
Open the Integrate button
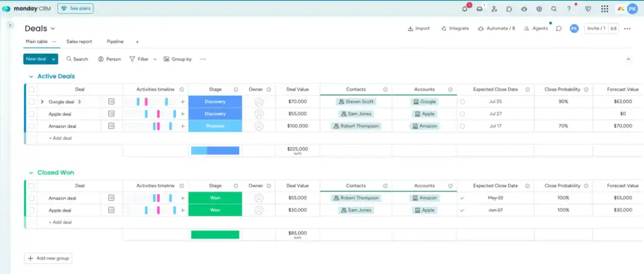[455, 28]
